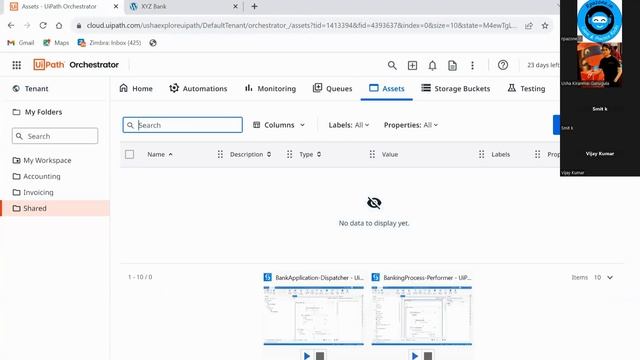640x360 pixels.
Task: Click the UiPath Orchestrator logo
Action: click(76, 65)
